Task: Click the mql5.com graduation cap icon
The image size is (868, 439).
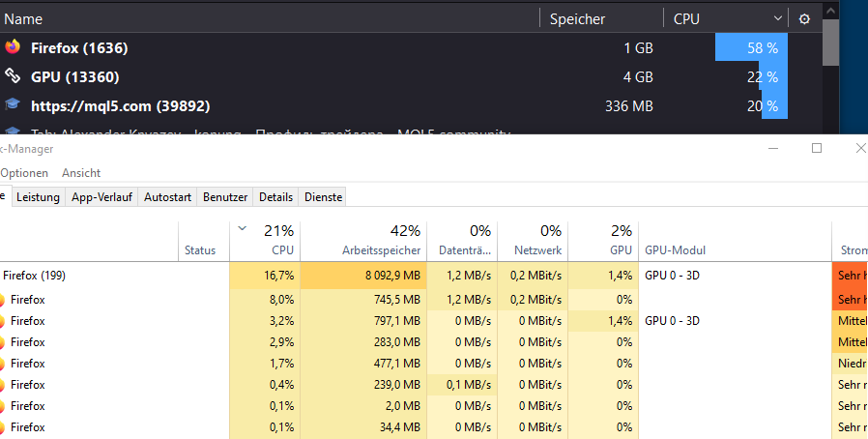Action: tap(13, 105)
